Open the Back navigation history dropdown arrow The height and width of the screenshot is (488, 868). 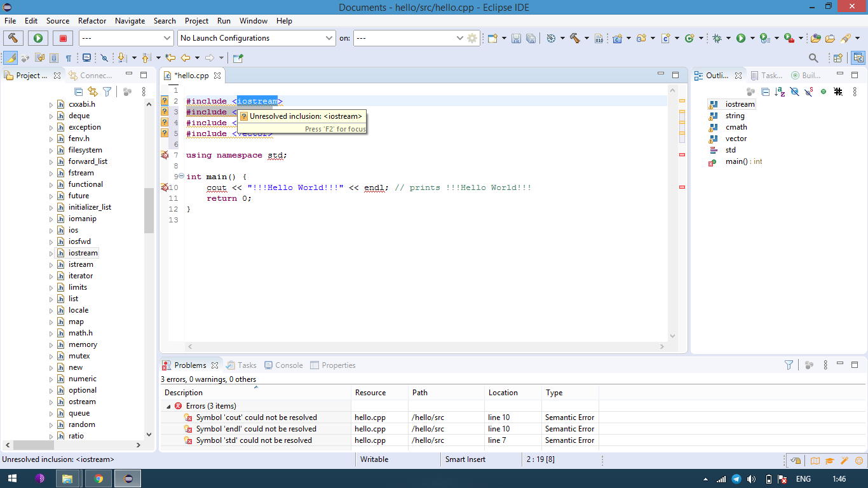197,58
